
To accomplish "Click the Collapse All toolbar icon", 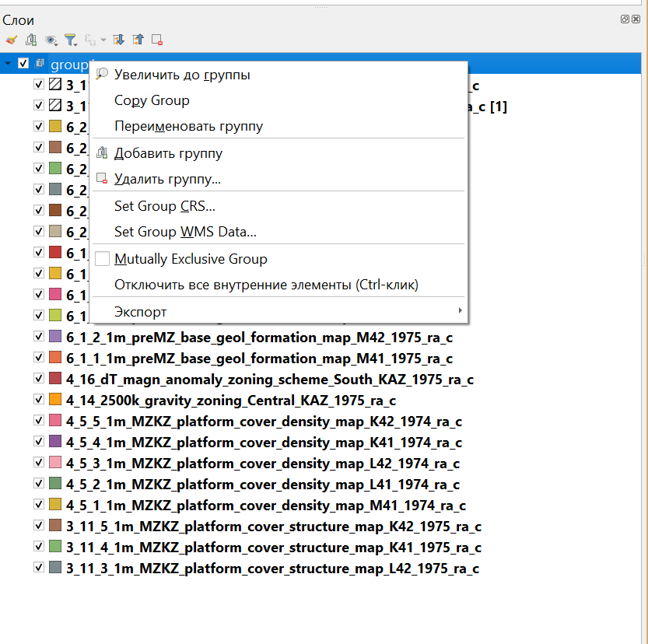I will pyautogui.click(x=138, y=40).
